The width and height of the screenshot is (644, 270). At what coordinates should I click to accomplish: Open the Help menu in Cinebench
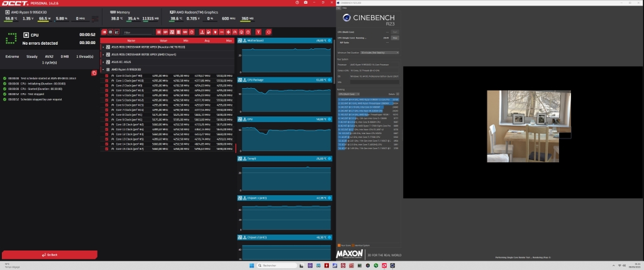pos(345,8)
